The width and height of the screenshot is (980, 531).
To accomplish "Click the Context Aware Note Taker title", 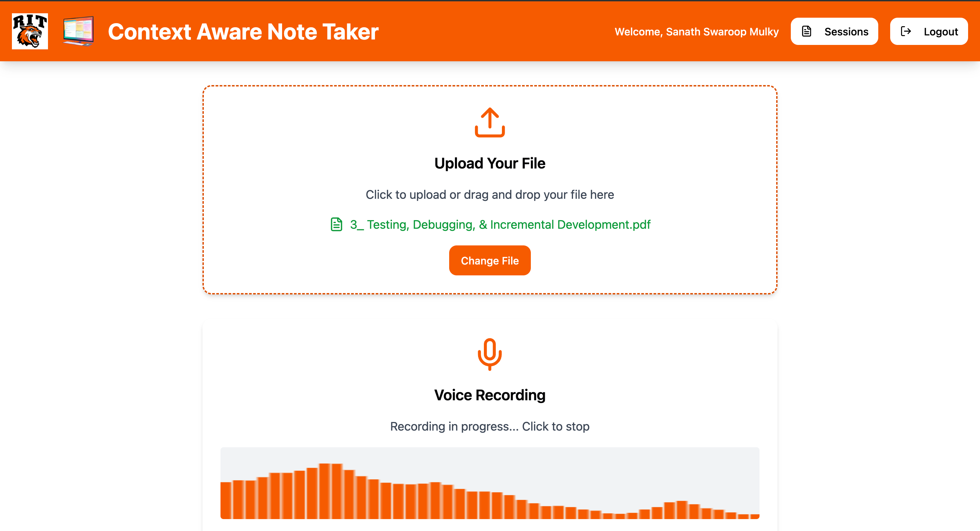I will pyautogui.click(x=243, y=32).
